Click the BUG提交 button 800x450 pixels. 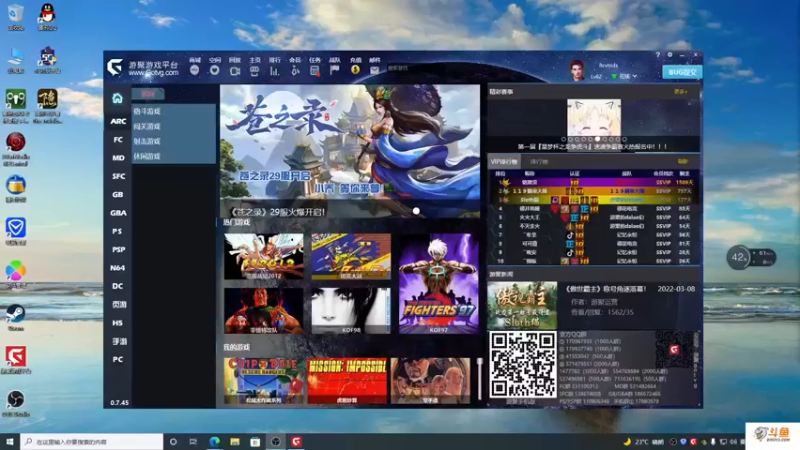click(682, 72)
